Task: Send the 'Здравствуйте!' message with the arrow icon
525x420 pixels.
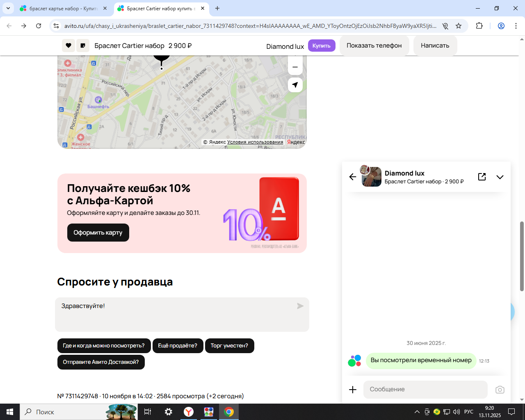Action: [300, 306]
